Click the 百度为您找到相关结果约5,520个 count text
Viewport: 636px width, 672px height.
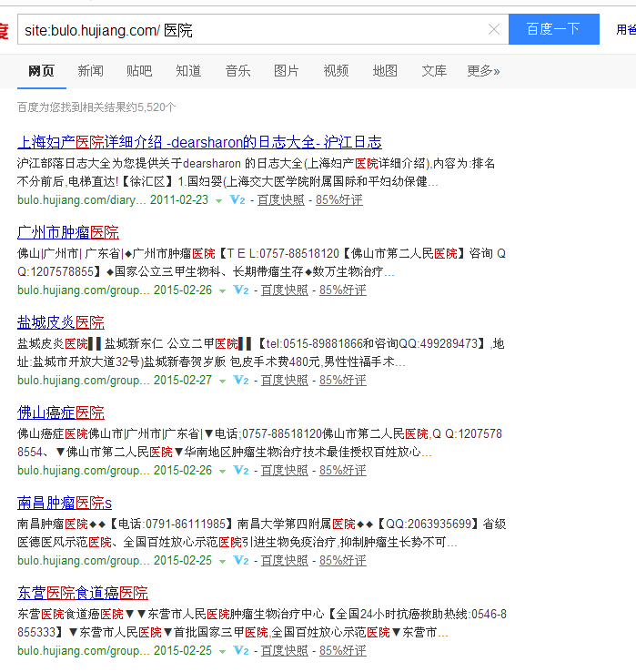(x=96, y=107)
